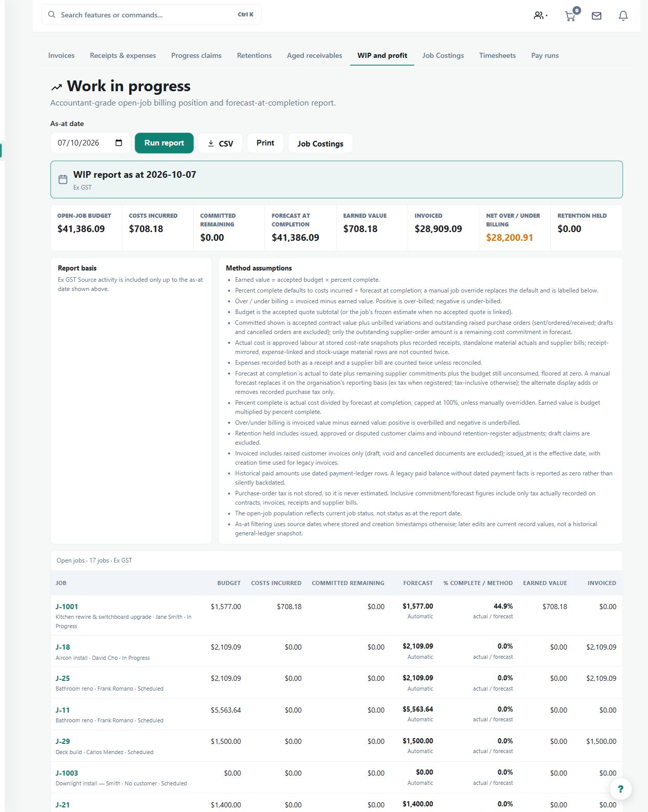Open the Pay runs tab

(545, 55)
